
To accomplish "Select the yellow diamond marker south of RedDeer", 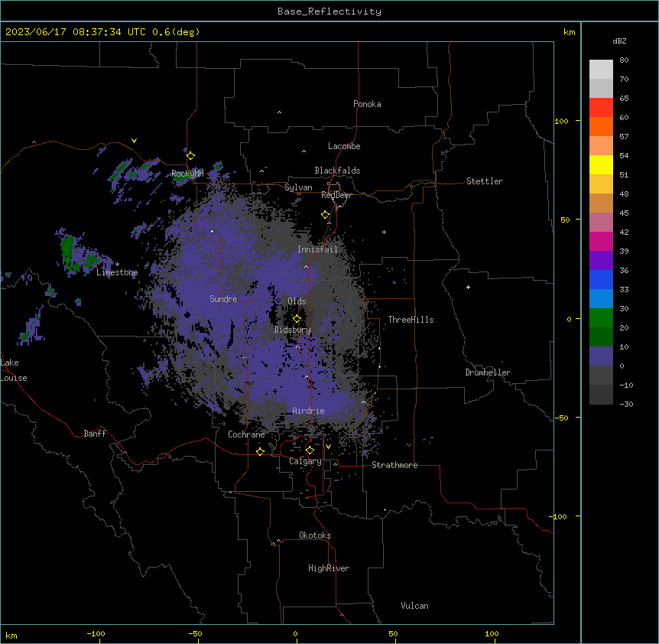I will pyautogui.click(x=325, y=215).
